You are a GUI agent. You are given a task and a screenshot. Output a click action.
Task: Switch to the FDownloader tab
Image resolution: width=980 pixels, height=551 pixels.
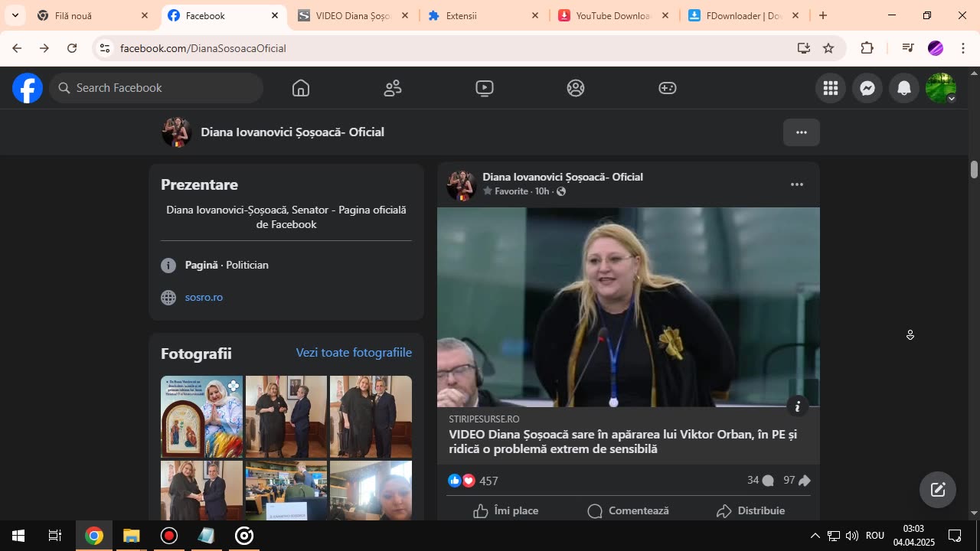coord(743,15)
